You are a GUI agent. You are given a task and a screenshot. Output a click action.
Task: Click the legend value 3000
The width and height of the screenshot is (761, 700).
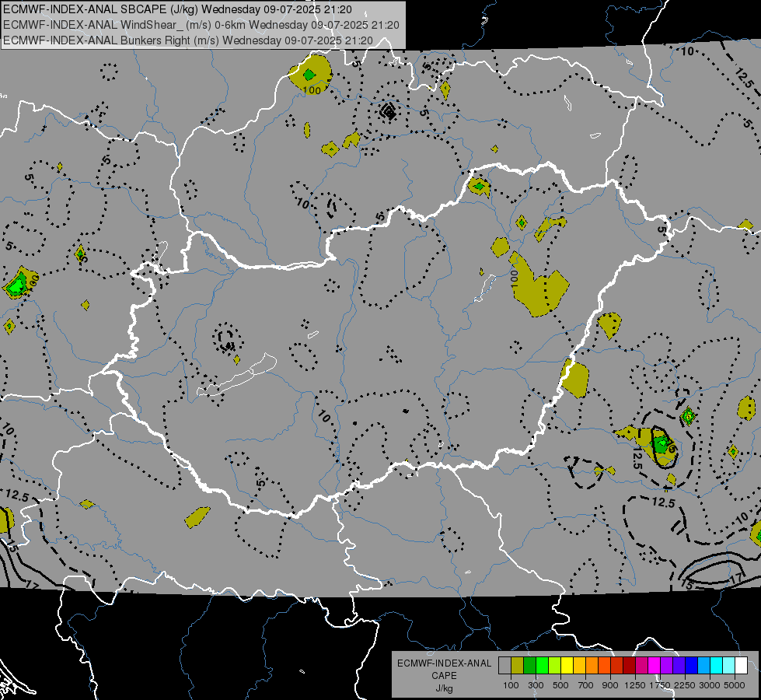710,685
